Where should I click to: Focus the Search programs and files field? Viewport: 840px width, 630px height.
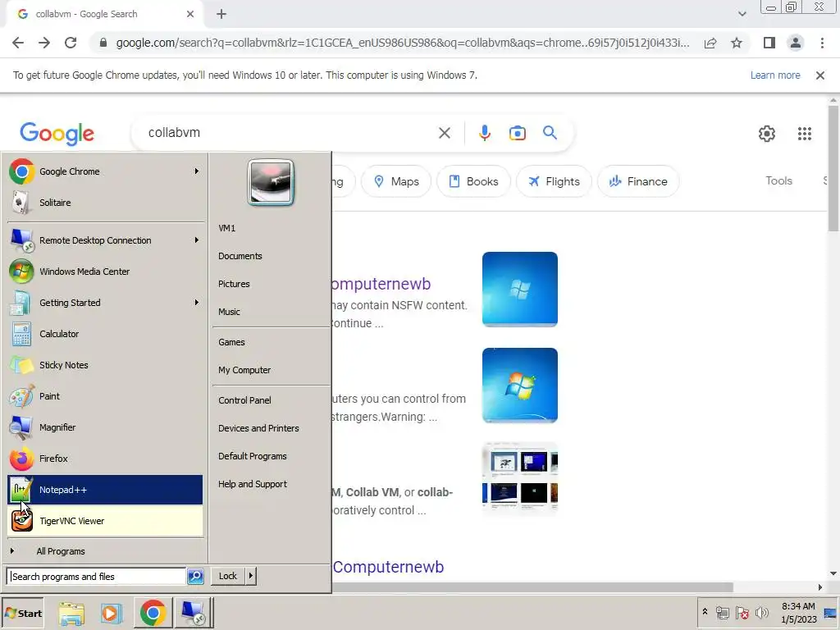click(97, 577)
